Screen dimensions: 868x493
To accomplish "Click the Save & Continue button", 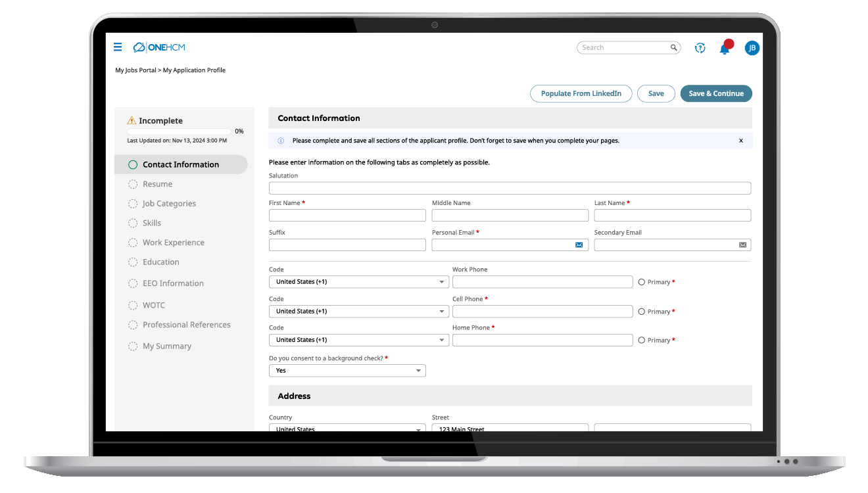I will click(716, 93).
